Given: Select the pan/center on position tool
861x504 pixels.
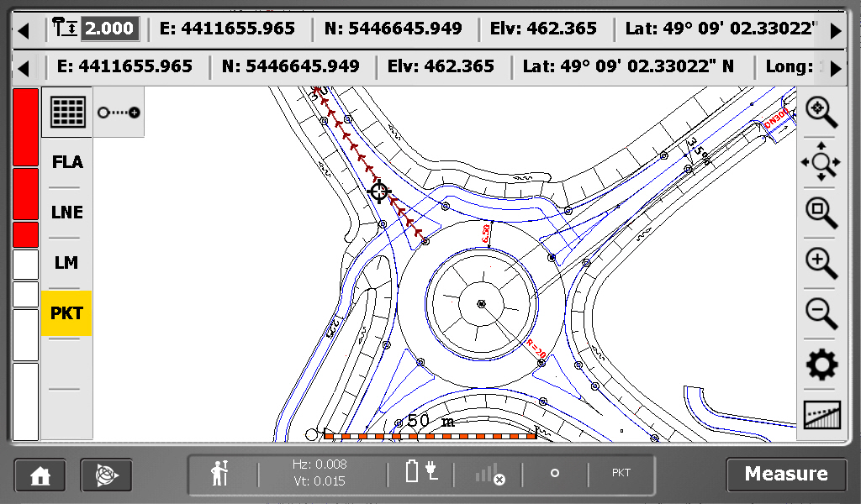Looking at the screenshot, I should click(821, 161).
